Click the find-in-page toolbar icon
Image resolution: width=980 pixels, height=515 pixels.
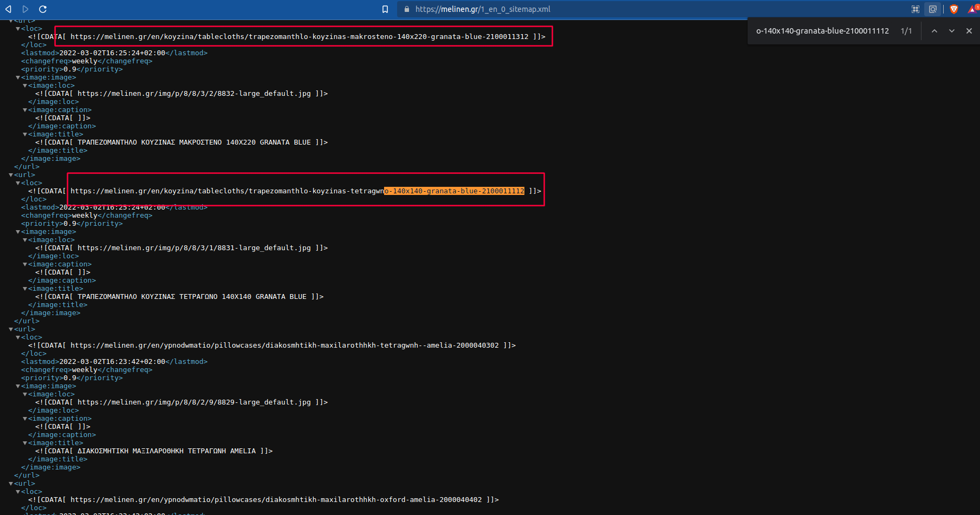coord(933,9)
